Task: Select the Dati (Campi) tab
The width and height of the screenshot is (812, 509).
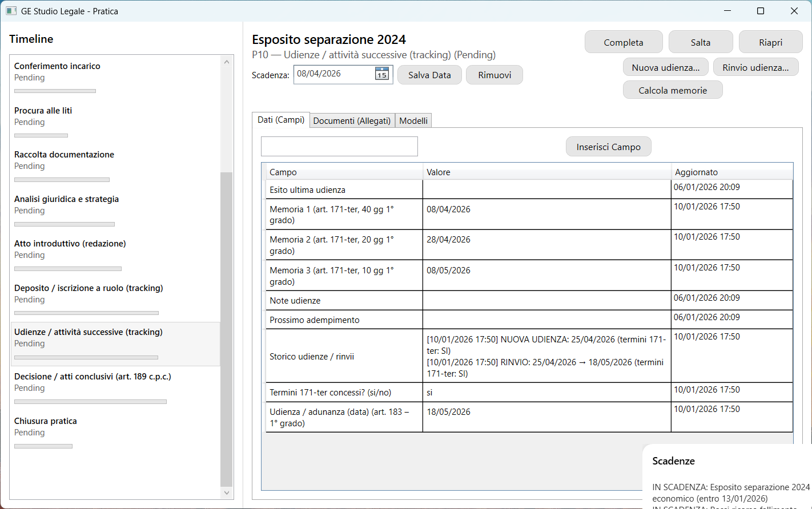Action: tap(281, 120)
